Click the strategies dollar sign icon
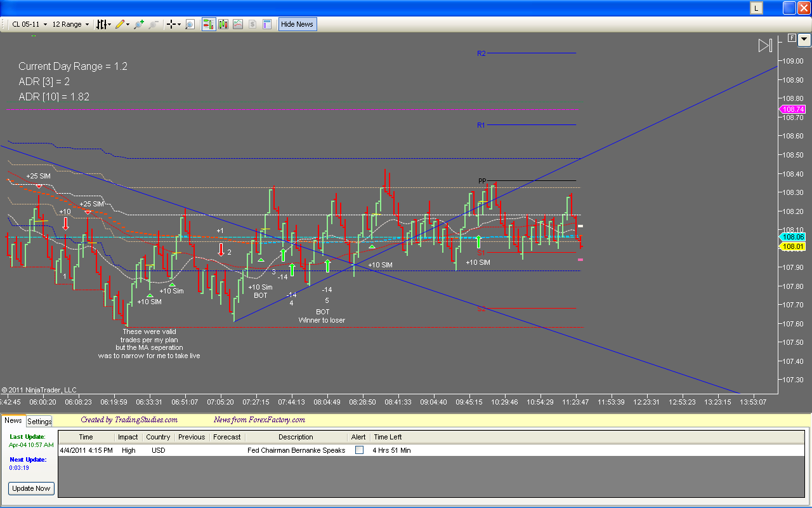Image resolution: width=812 pixels, height=508 pixels. (x=252, y=24)
